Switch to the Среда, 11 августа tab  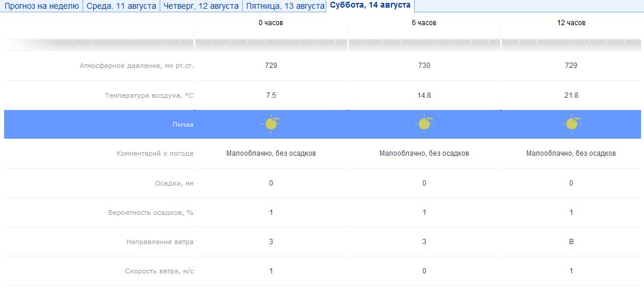click(121, 6)
